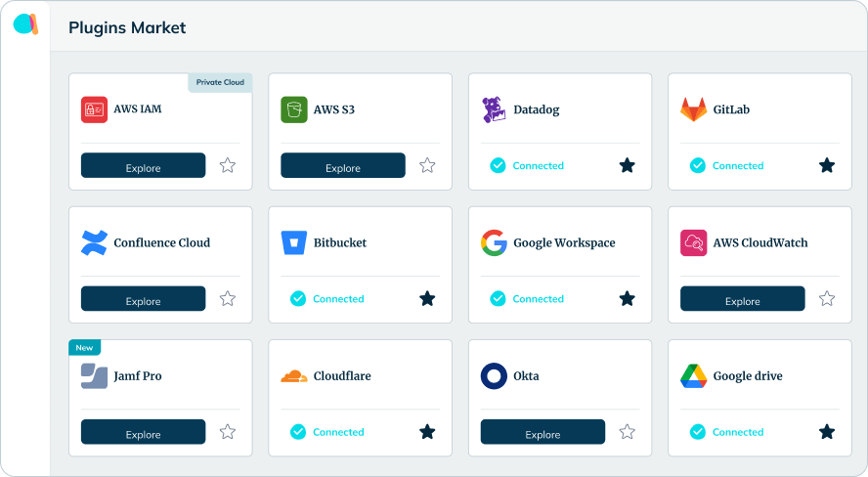
Task: Click the Confluence Cloud logo icon
Action: tap(94, 243)
